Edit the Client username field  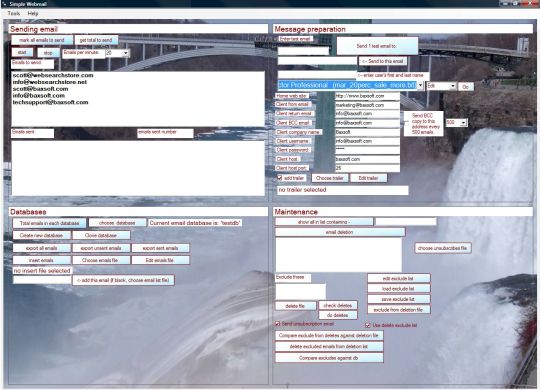367,141
